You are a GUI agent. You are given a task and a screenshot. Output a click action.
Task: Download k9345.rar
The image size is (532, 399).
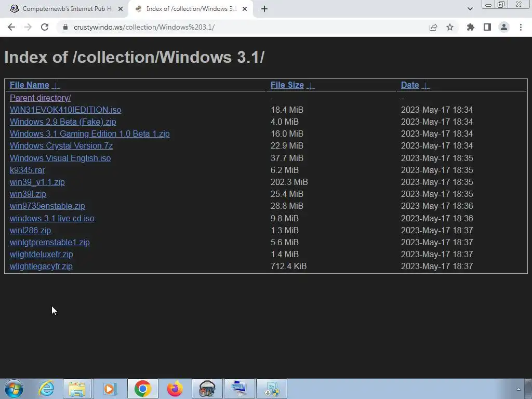[x=27, y=170]
